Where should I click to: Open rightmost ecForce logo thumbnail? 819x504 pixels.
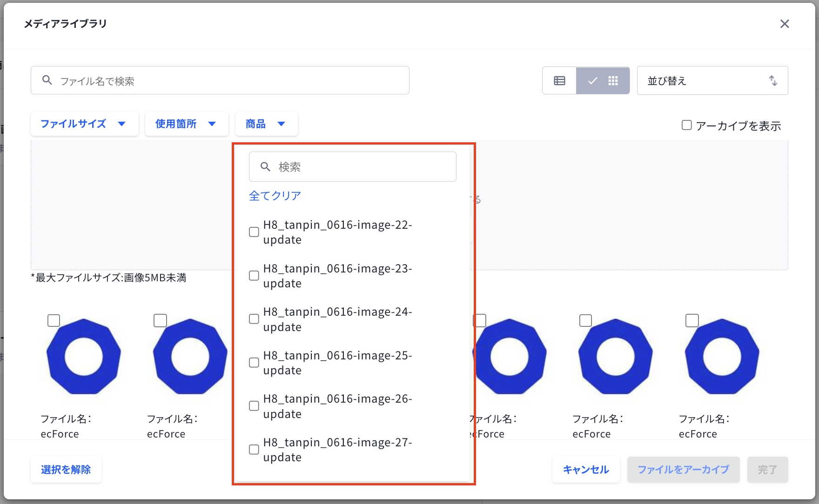click(722, 357)
